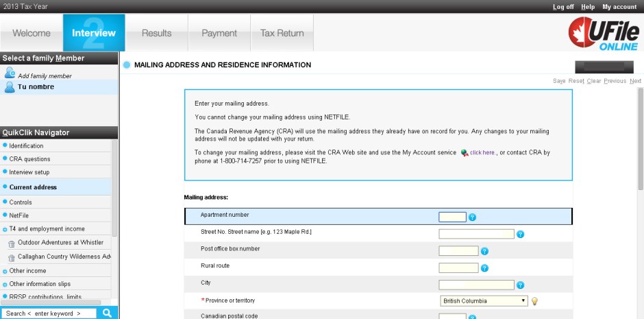Image resolution: width=644 pixels, height=319 pixels.
Task: Click help icon beside Street name field
Action: point(520,235)
